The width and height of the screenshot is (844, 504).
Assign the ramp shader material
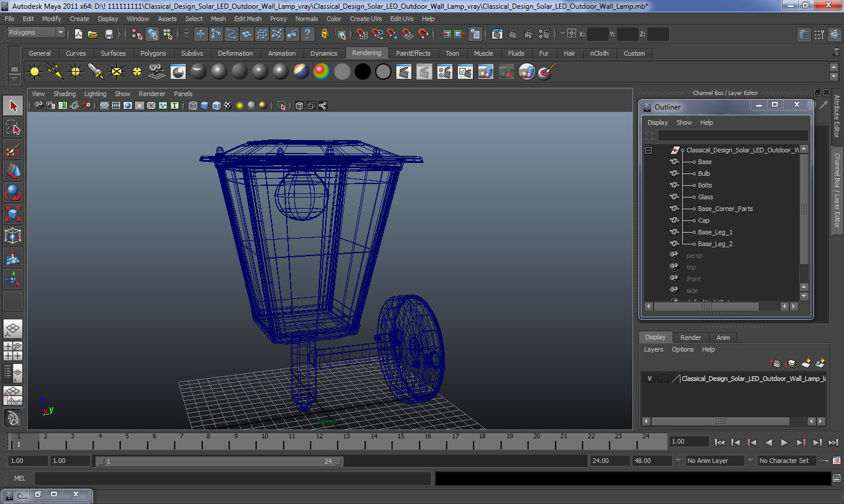(322, 72)
